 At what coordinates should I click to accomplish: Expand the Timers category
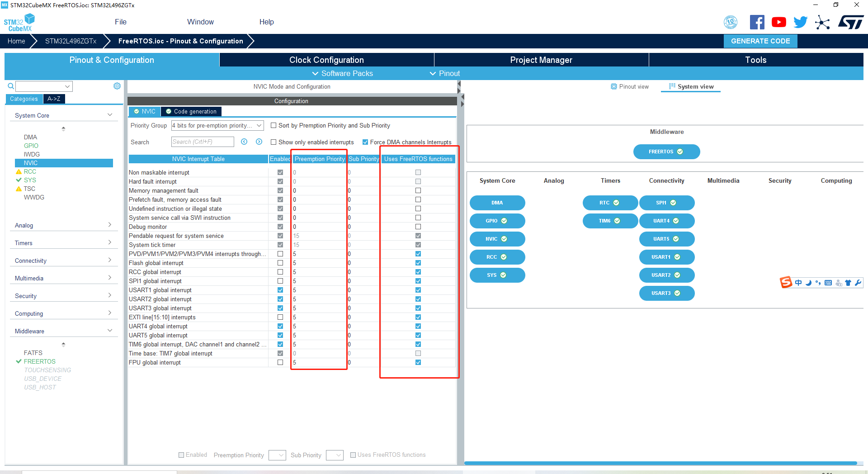pos(64,243)
